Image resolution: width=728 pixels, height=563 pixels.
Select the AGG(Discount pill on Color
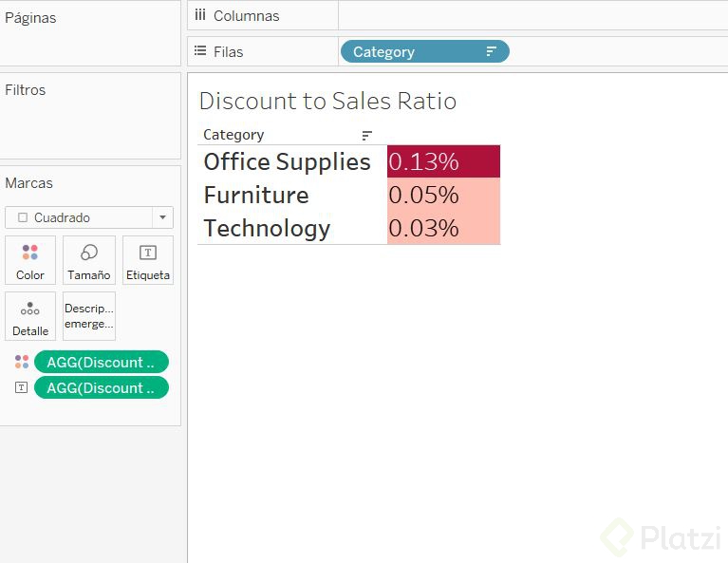point(102,362)
